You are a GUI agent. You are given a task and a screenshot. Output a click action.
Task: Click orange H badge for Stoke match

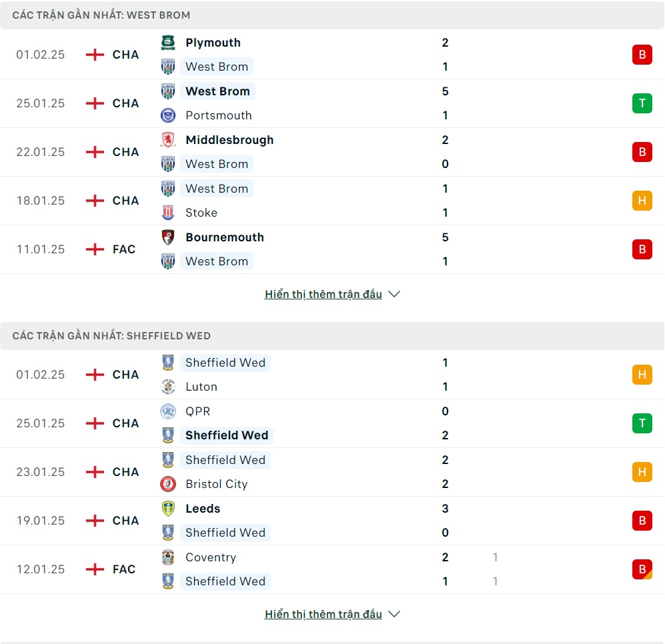point(642,201)
